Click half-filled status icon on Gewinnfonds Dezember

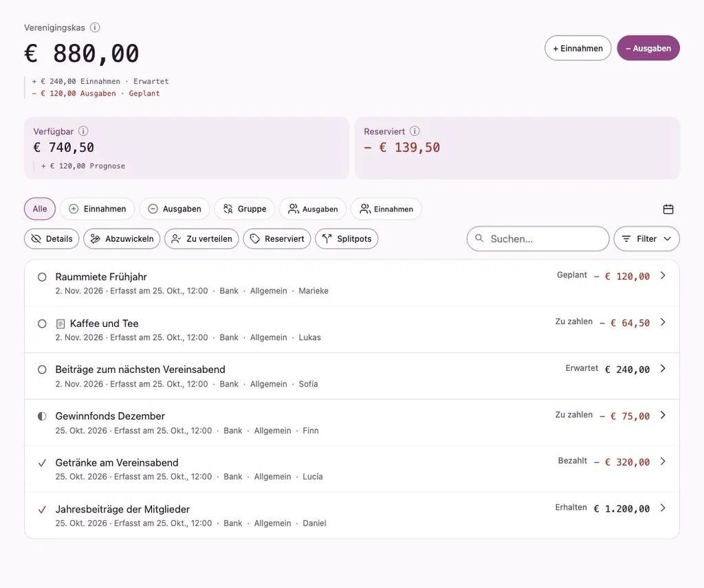point(42,416)
